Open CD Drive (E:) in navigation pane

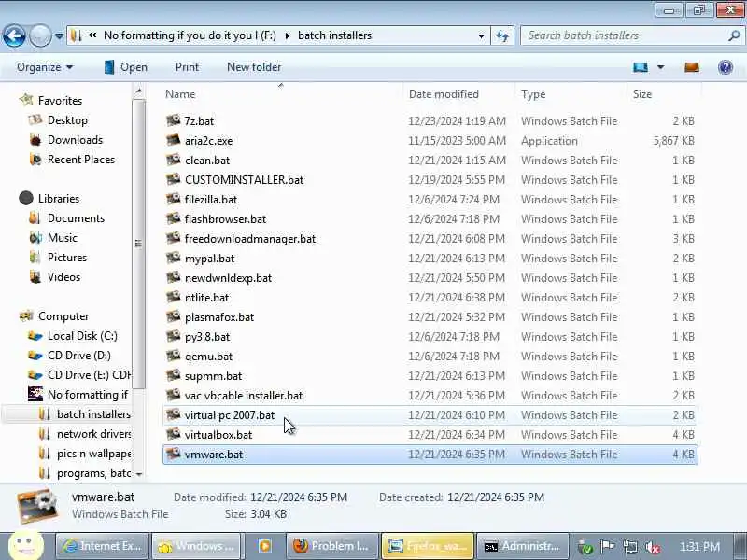point(89,375)
